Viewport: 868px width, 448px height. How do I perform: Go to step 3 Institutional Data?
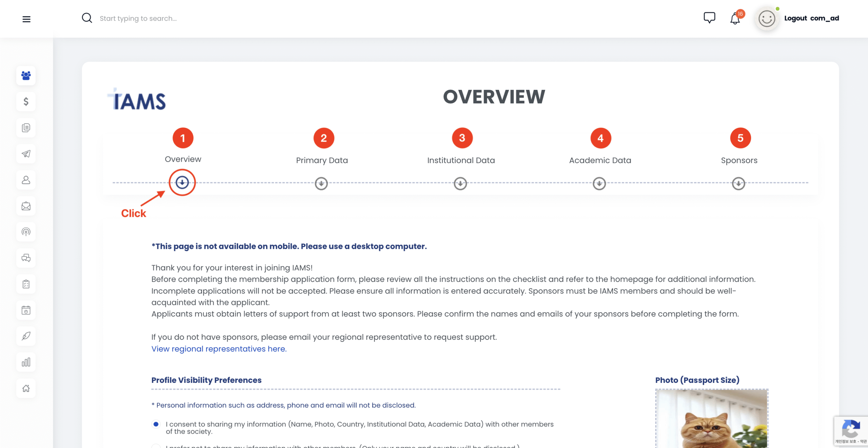click(x=462, y=138)
